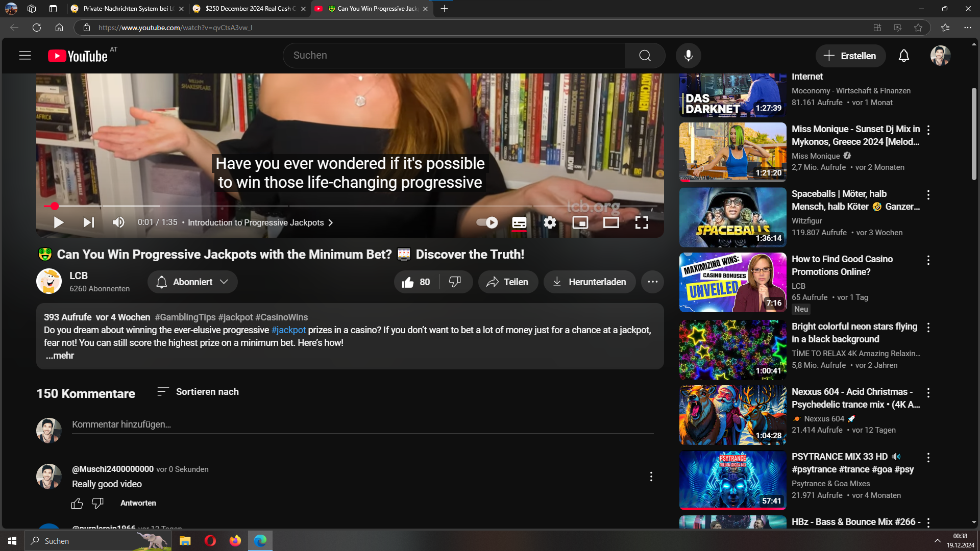Open the notifications bell
Viewport: 980px width, 551px height.
(x=903, y=56)
